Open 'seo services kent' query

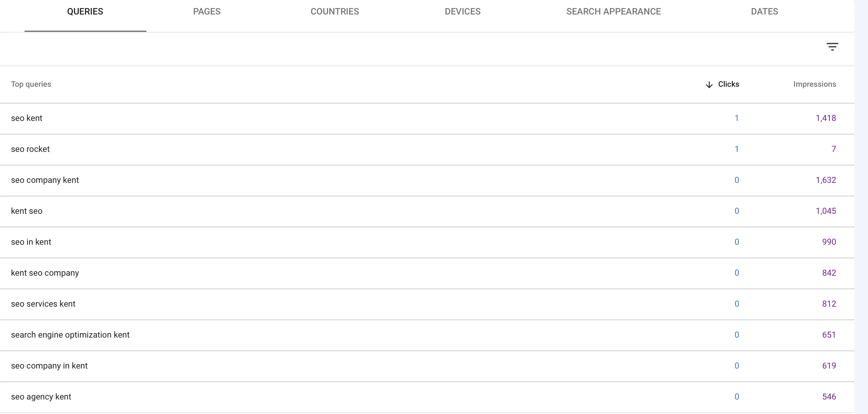(427, 304)
